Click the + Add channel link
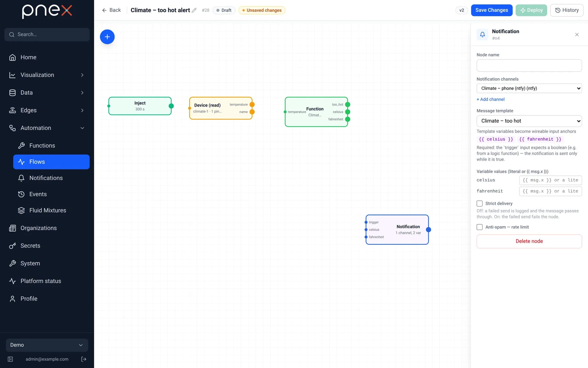588x368 pixels. 490,100
